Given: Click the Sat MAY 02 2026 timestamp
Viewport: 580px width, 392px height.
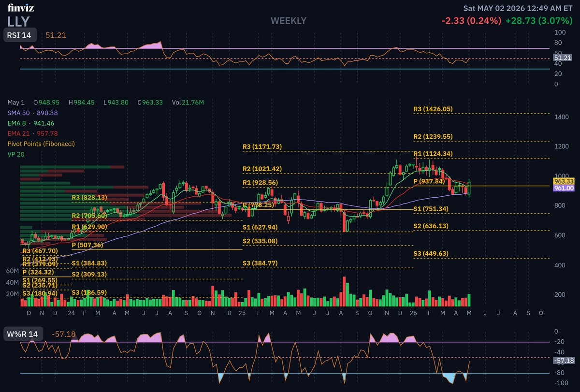Looking at the screenshot, I should [519, 8].
